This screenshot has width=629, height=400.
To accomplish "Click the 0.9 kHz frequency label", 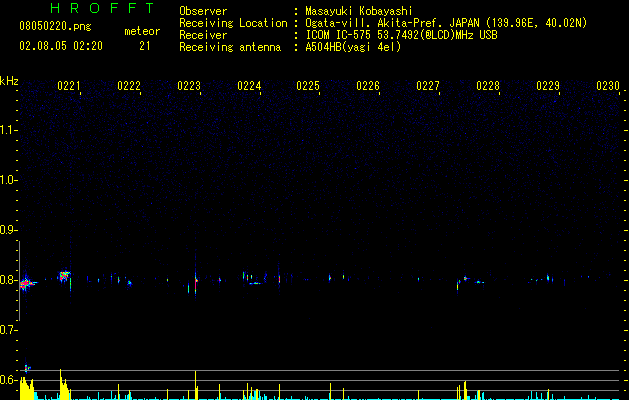I will click(x=8, y=230).
